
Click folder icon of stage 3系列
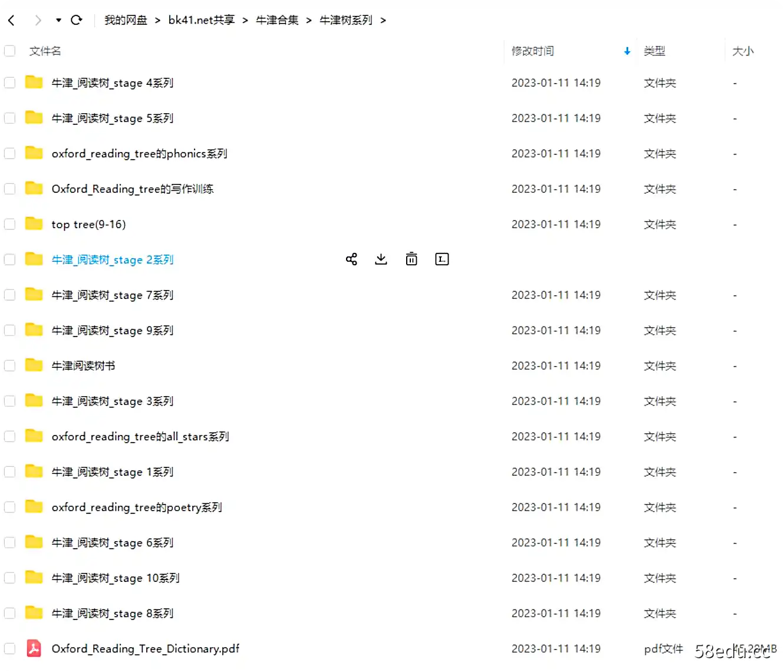tap(34, 400)
